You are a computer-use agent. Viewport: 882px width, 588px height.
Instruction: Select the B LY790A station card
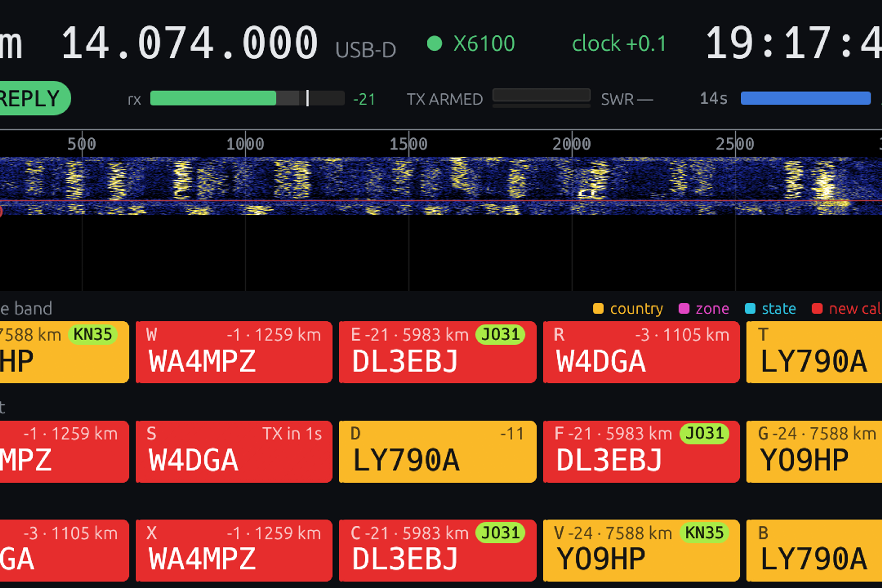coord(814,551)
